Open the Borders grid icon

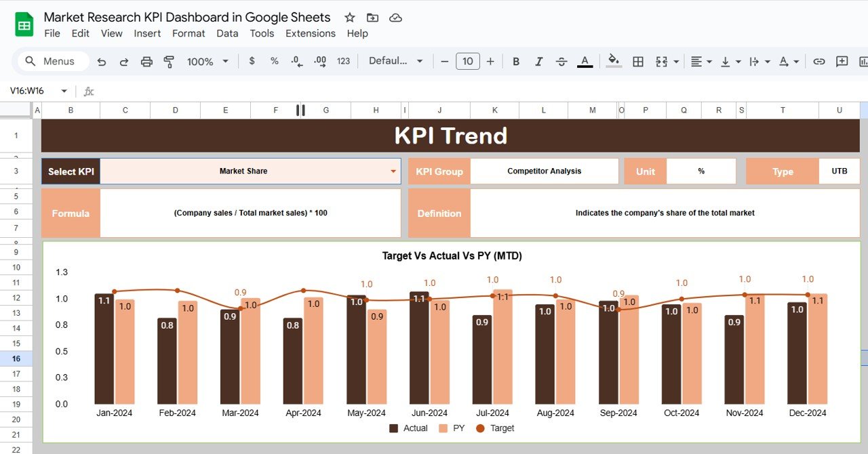pyautogui.click(x=638, y=62)
